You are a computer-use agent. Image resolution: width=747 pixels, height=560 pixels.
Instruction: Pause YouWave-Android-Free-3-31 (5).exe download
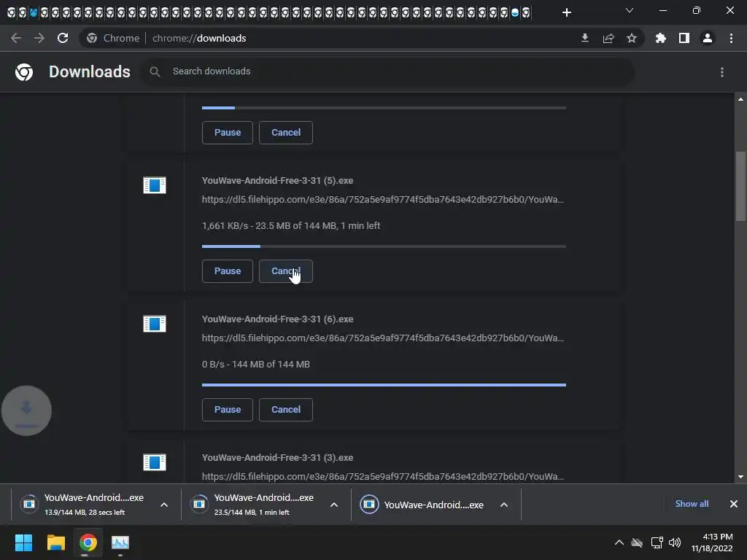(228, 271)
